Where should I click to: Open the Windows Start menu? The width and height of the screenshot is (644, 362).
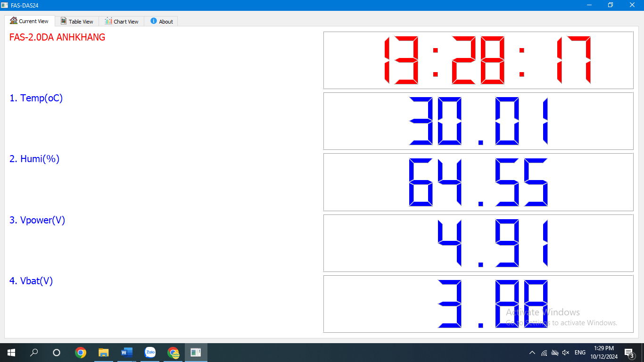click(x=11, y=352)
